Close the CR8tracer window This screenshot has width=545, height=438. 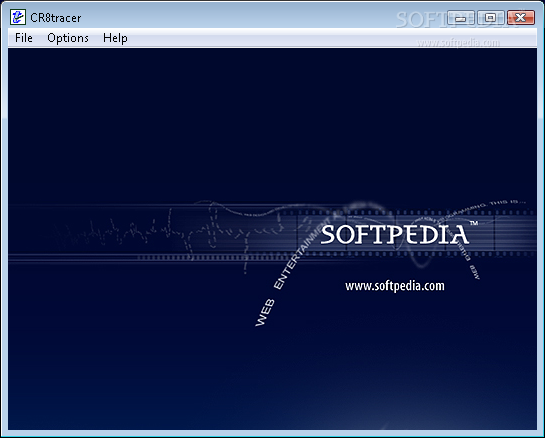[x=520, y=18]
